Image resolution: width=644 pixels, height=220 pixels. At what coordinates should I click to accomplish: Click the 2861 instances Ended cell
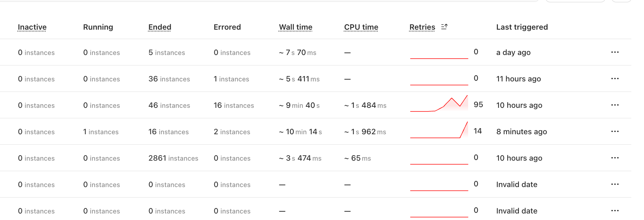pyautogui.click(x=173, y=158)
